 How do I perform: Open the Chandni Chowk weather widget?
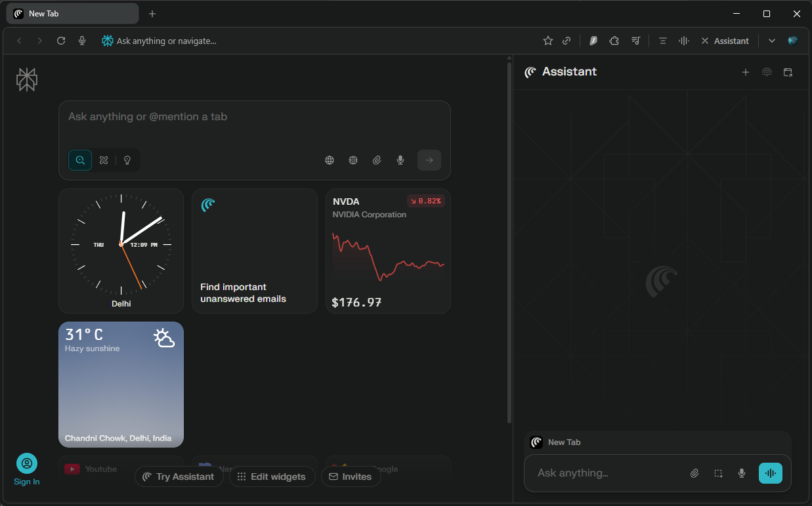click(121, 384)
